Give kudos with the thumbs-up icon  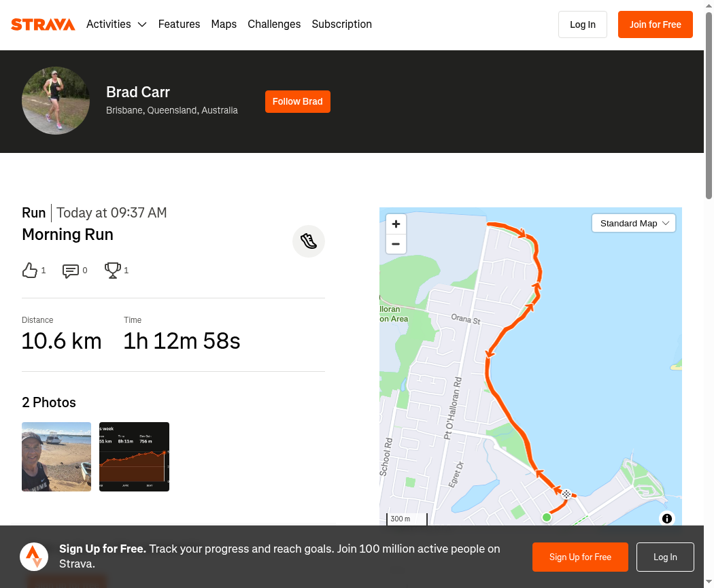coord(30,271)
